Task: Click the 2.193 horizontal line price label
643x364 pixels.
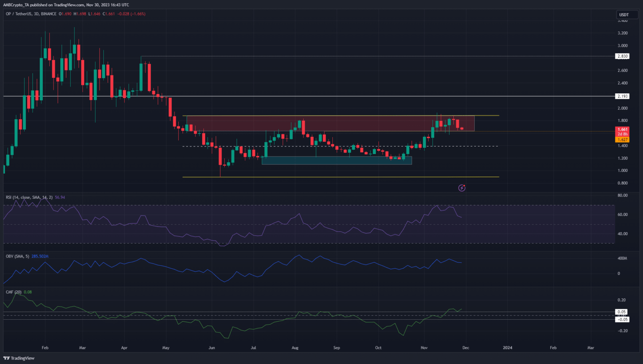Action: 622,96
